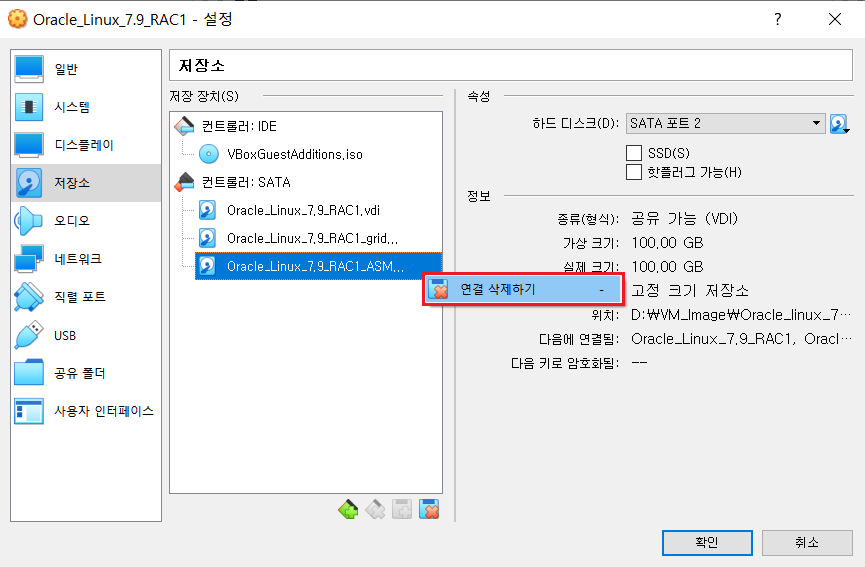The height and width of the screenshot is (567, 865).
Task: Click the 100.00 GB 가상 크기 value
Action: (668, 243)
